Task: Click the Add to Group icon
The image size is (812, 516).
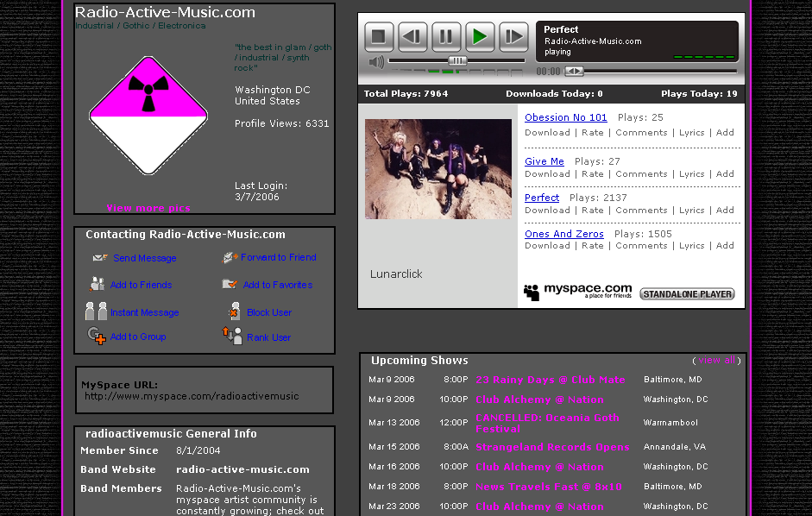Action: 97,336
